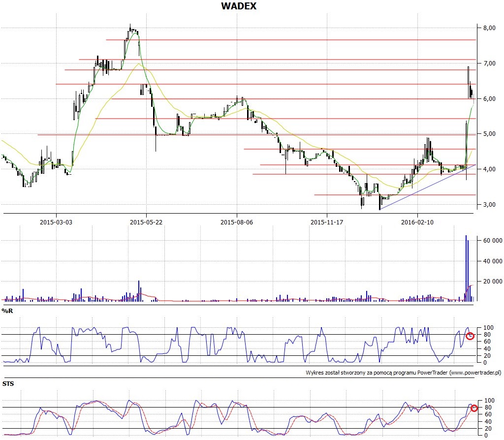This screenshot has height=440, width=504.
Task: Click the red circle marker on STS panel
Action: (474, 408)
